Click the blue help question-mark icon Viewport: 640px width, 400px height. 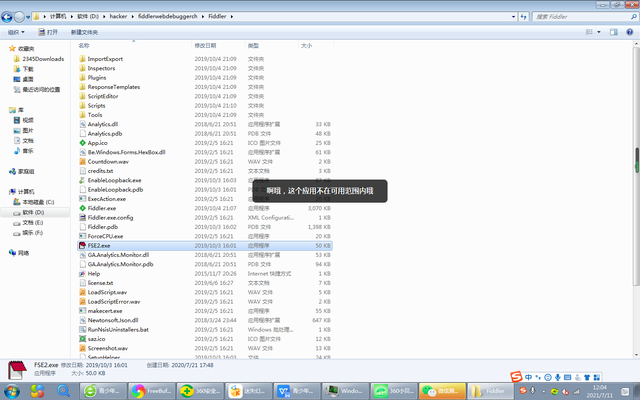click(x=629, y=32)
